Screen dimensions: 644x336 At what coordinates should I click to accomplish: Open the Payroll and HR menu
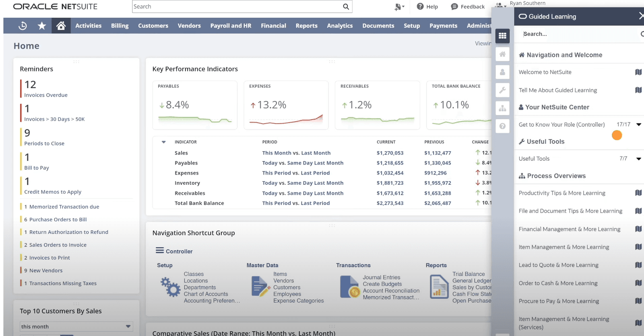point(231,26)
